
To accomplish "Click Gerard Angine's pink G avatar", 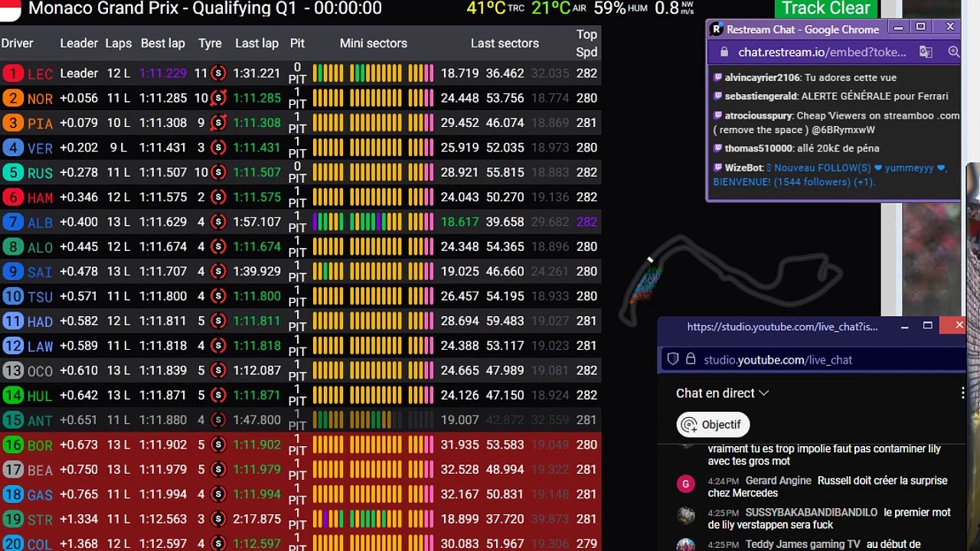I will [x=686, y=484].
